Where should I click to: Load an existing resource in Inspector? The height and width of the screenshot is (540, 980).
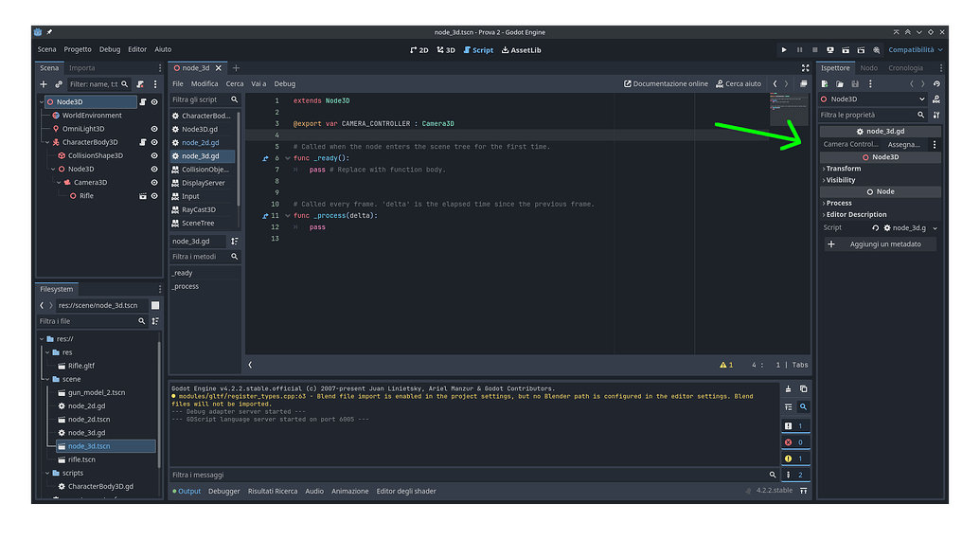(x=840, y=83)
